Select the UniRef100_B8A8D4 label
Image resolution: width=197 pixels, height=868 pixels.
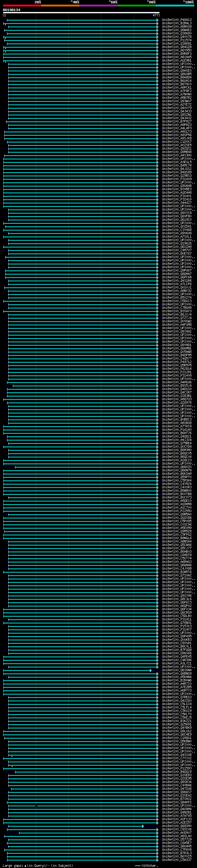pos(177,78)
